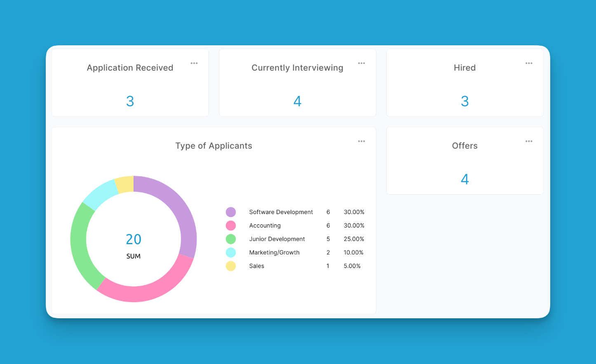Click the Marketing/Growth legend label
The image size is (596, 364).
(x=275, y=252)
